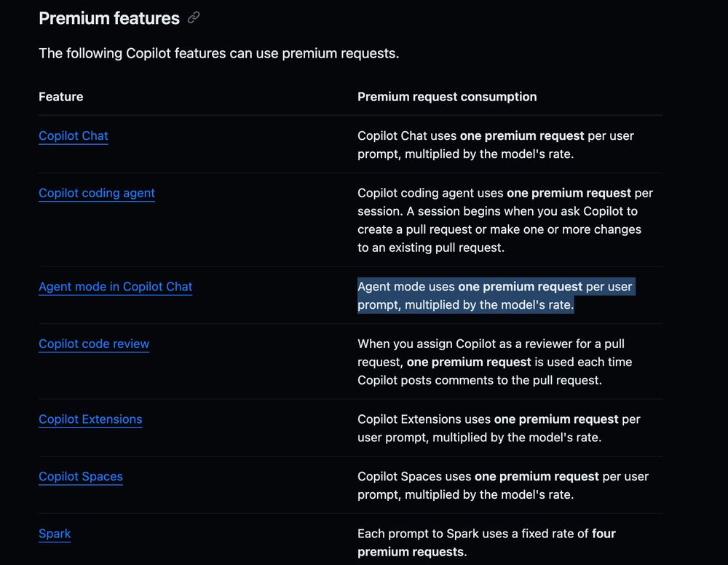Click the Feature column header

pos(61,97)
